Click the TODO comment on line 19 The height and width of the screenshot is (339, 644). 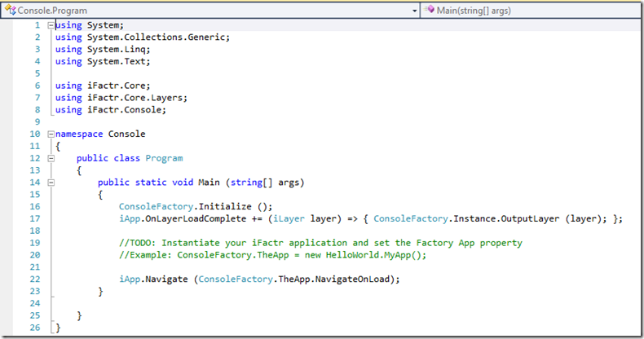click(320, 243)
